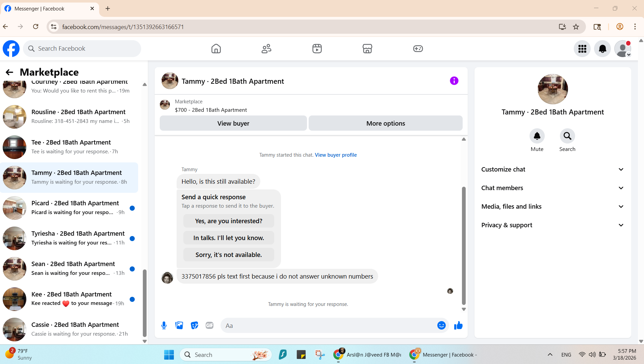The image size is (644, 364).
Task: Open the Marketplace storefront icon
Action: [367, 49]
